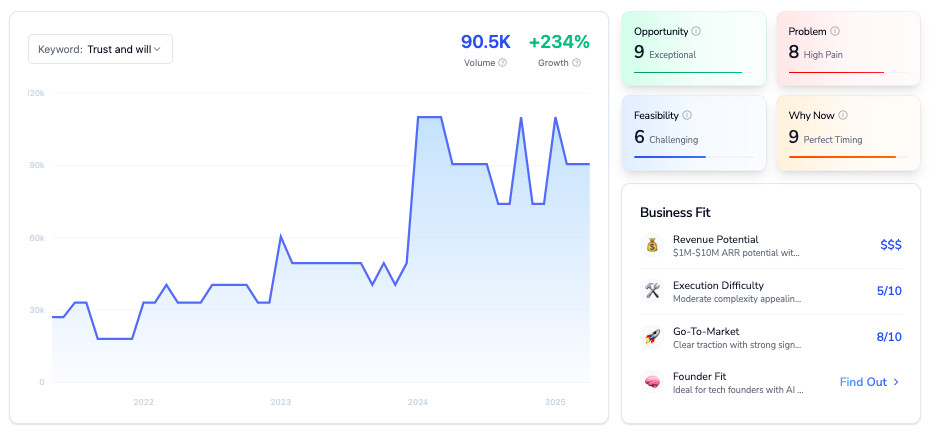Click the info icon beside Problem
Viewport: 932px width, 432px height.
[x=835, y=32]
